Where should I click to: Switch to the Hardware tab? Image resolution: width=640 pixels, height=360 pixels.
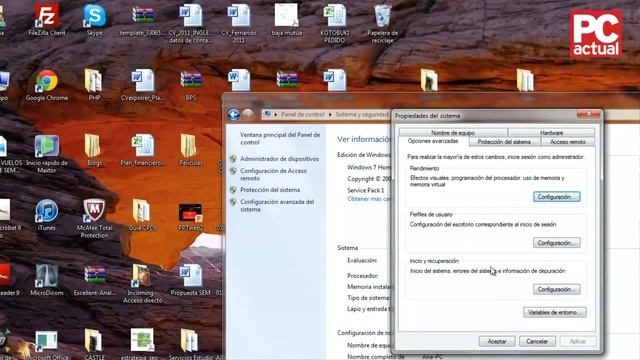[x=551, y=133]
